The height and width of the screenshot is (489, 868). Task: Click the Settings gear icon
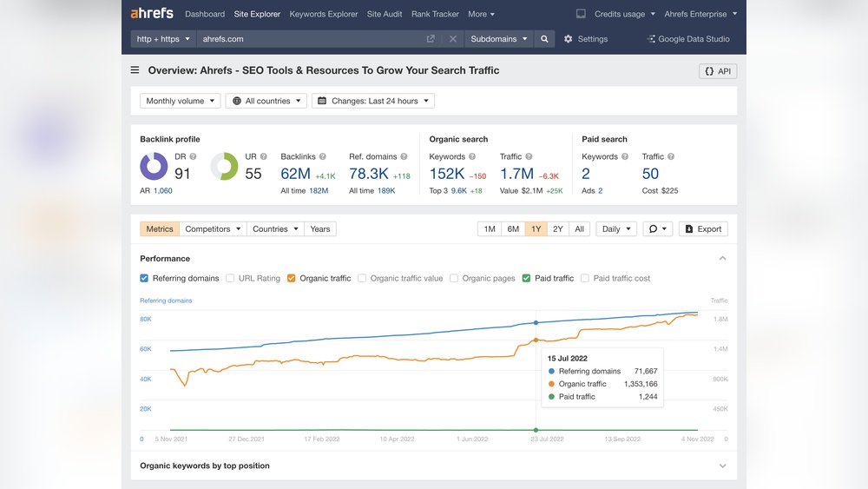pos(568,39)
